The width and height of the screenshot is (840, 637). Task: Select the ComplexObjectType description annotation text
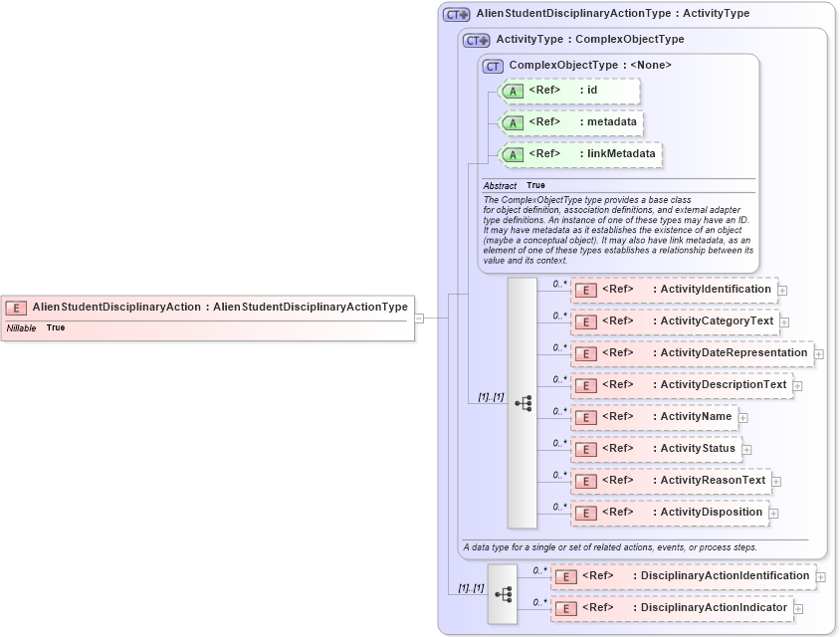pyautogui.click(x=617, y=231)
